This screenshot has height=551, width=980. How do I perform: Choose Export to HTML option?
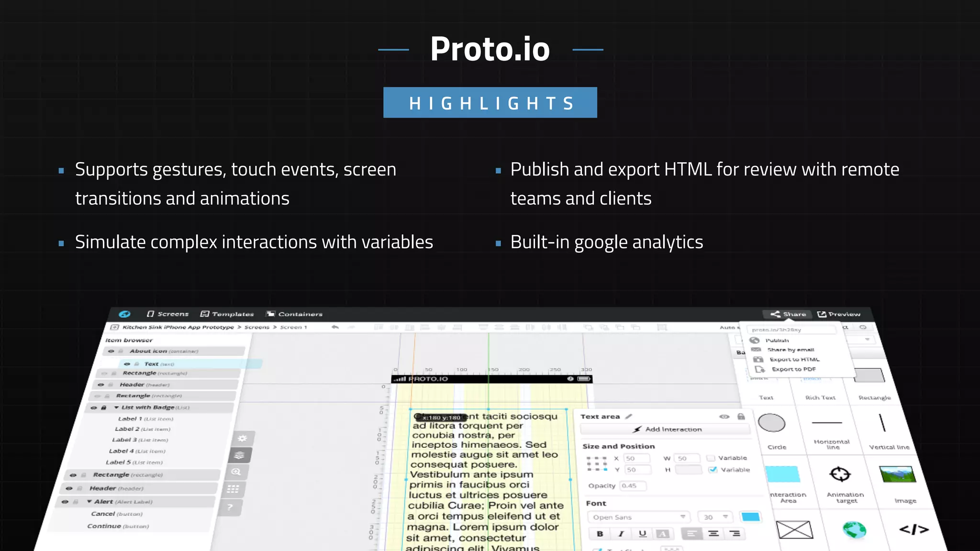tap(794, 359)
